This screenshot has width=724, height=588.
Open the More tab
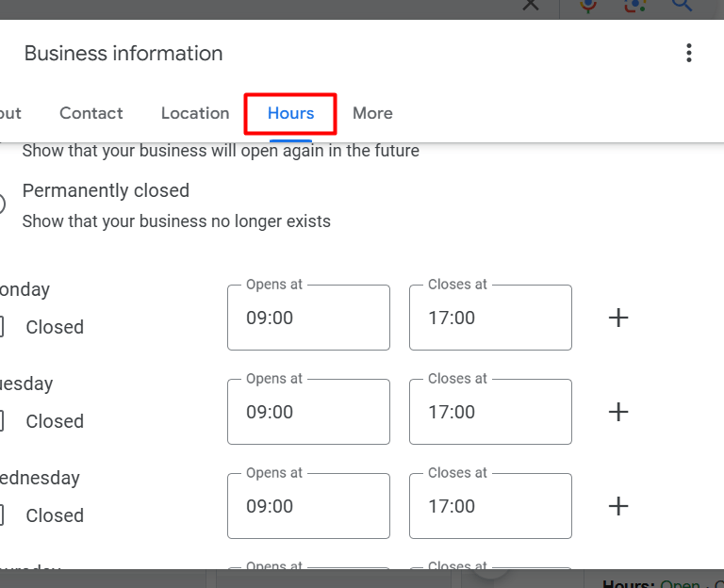(x=372, y=113)
